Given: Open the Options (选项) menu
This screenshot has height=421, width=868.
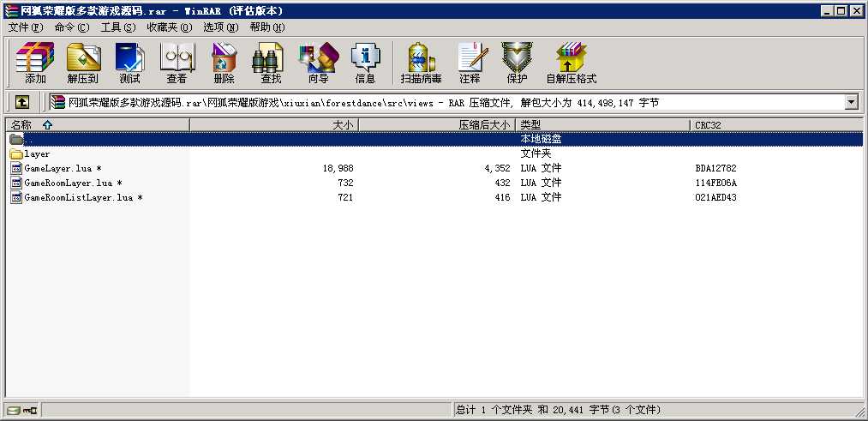Looking at the screenshot, I should [x=220, y=27].
